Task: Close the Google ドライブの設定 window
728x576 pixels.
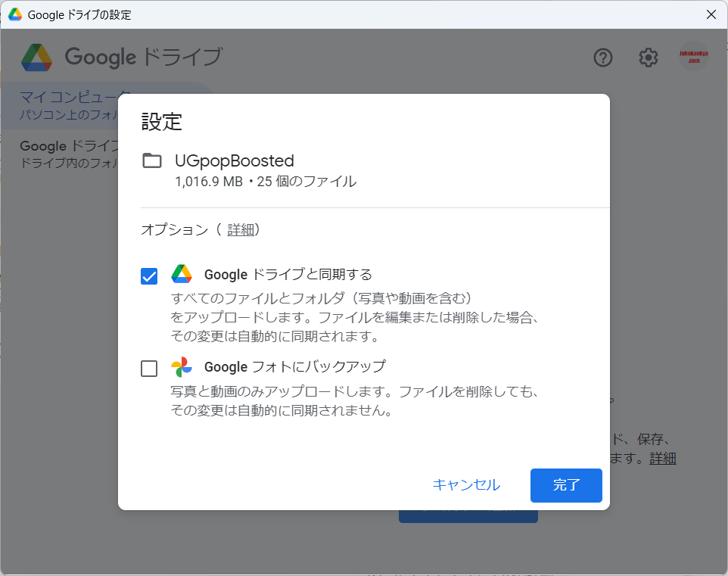Action: coord(711,14)
